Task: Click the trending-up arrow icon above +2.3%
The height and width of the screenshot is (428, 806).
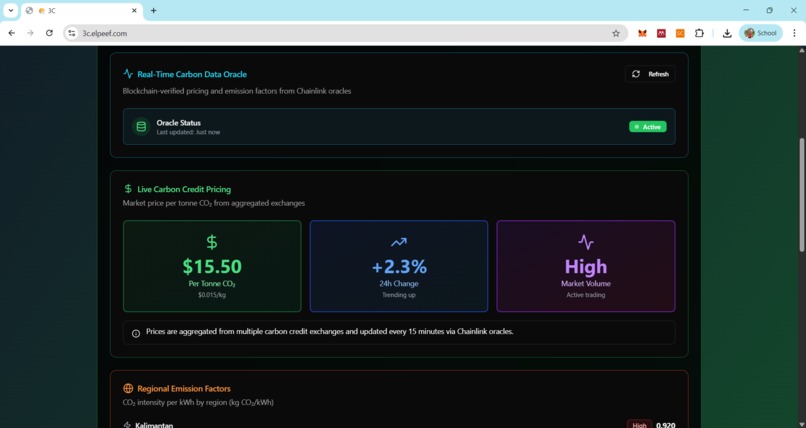Action: [x=399, y=242]
